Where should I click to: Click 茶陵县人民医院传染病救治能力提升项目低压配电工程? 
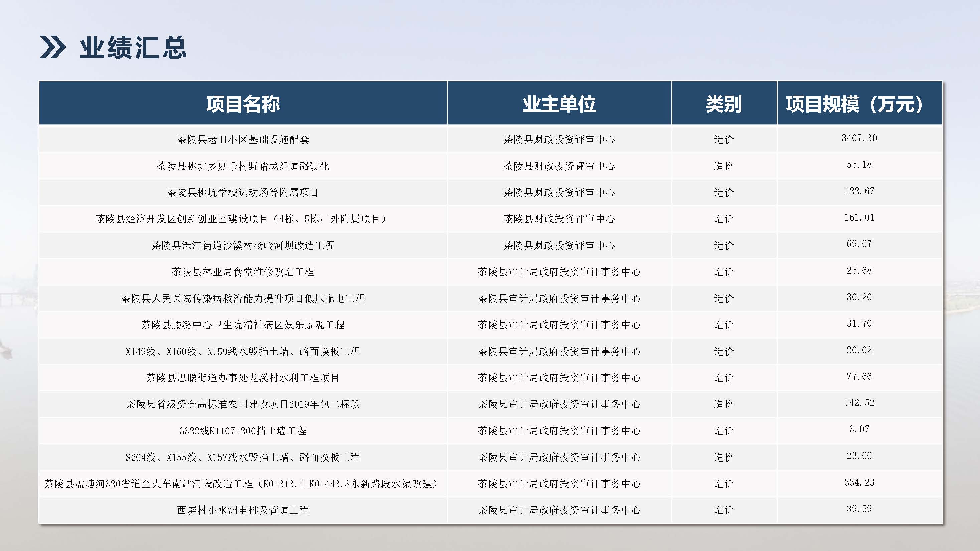[243, 299]
